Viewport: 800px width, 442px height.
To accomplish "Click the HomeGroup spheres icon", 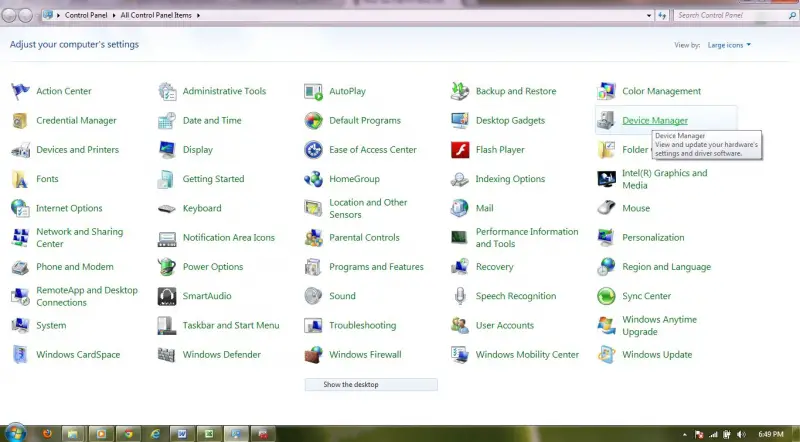I will point(313,179).
